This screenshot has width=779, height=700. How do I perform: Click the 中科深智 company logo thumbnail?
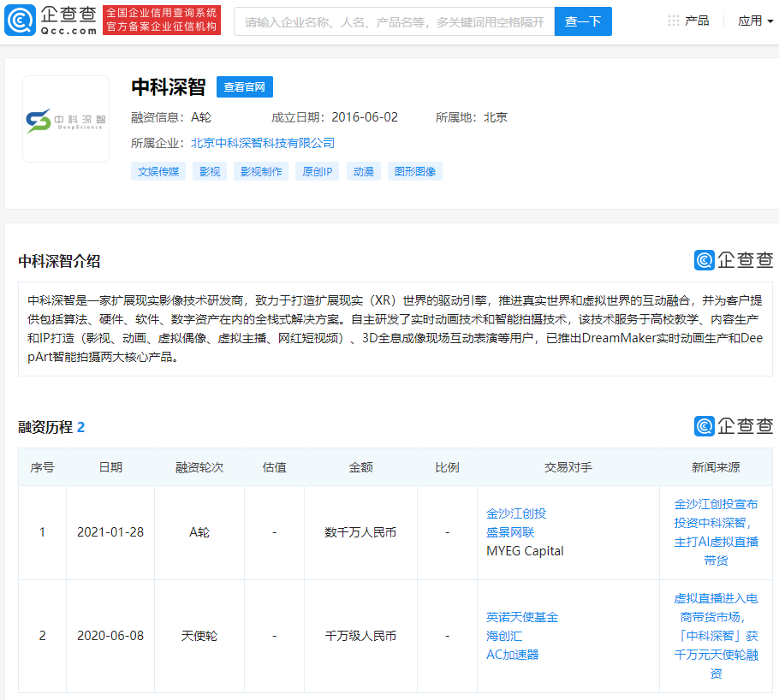[x=66, y=119]
